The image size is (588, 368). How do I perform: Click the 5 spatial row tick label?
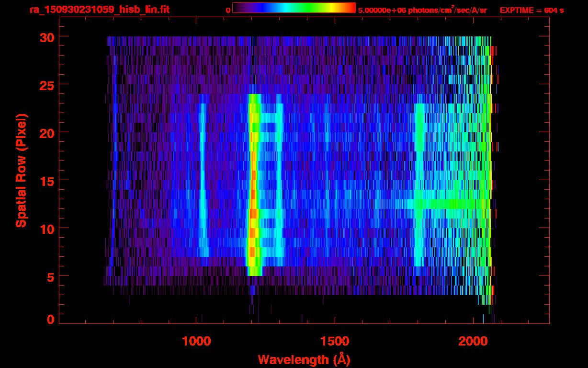[50, 276]
